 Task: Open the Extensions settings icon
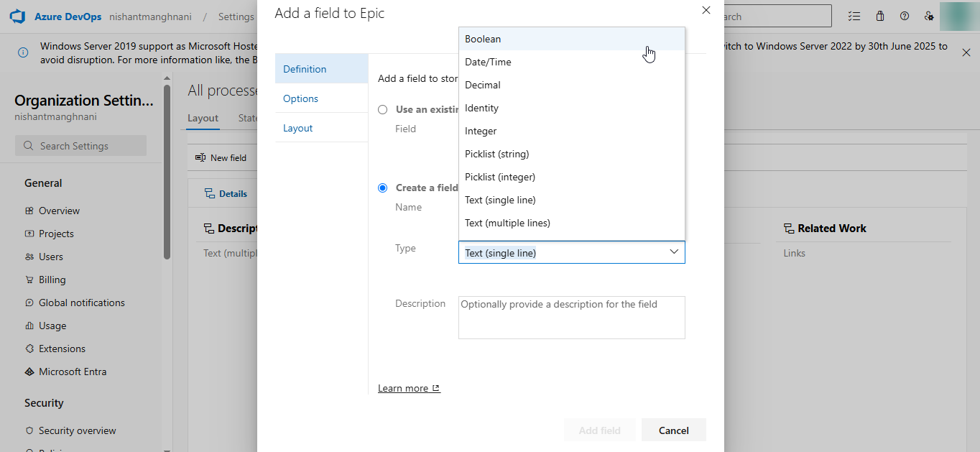pyautogui.click(x=29, y=349)
